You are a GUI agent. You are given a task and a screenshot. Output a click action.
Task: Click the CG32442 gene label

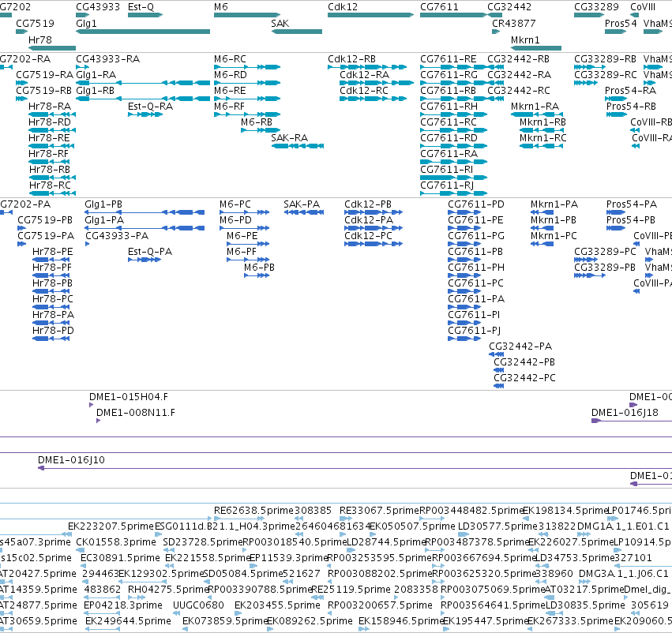pyautogui.click(x=509, y=7)
